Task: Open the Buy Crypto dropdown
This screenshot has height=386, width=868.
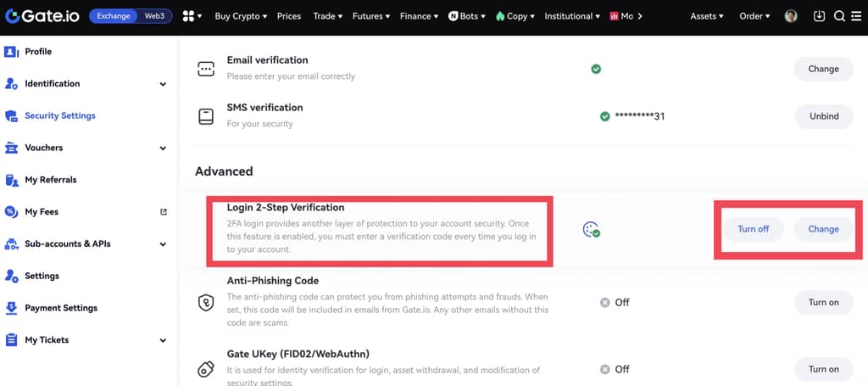Action: pyautogui.click(x=241, y=16)
